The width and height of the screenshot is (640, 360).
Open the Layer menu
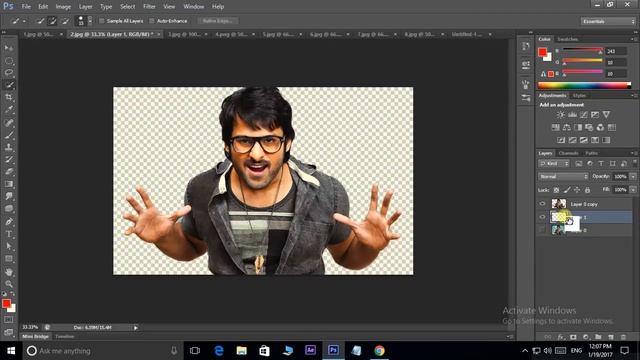[85, 7]
